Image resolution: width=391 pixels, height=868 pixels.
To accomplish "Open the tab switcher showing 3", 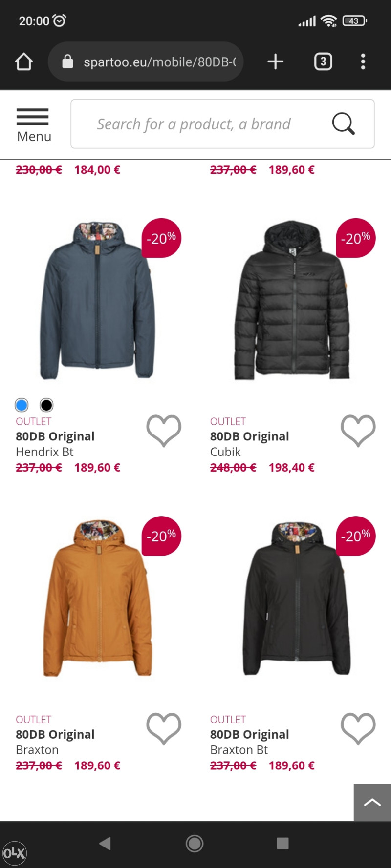I will (323, 62).
